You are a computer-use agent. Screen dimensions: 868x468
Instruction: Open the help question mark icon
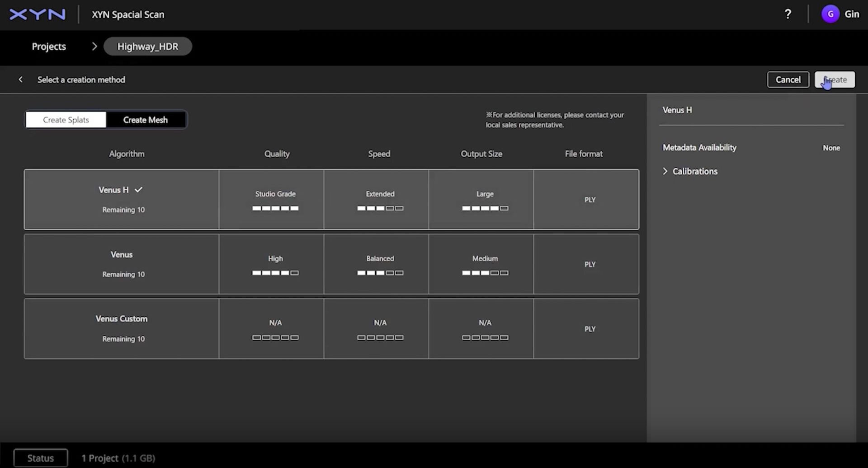click(788, 14)
